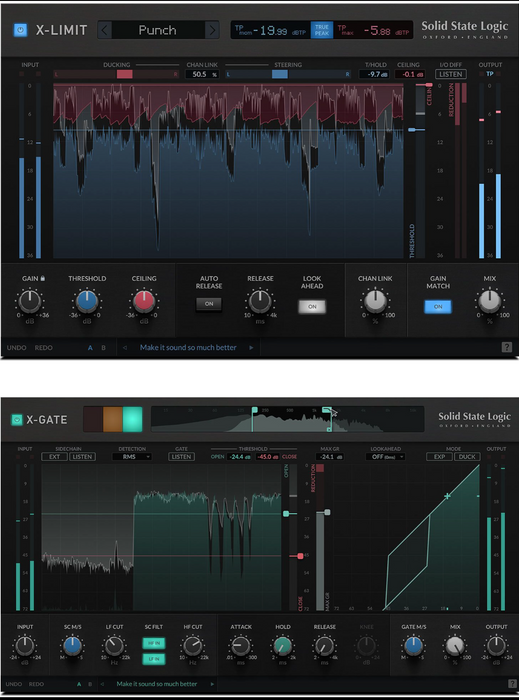Screen dimensions: 519x700
Task: Click the LF Cut knob in X-Gate
Action: (x=114, y=646)
